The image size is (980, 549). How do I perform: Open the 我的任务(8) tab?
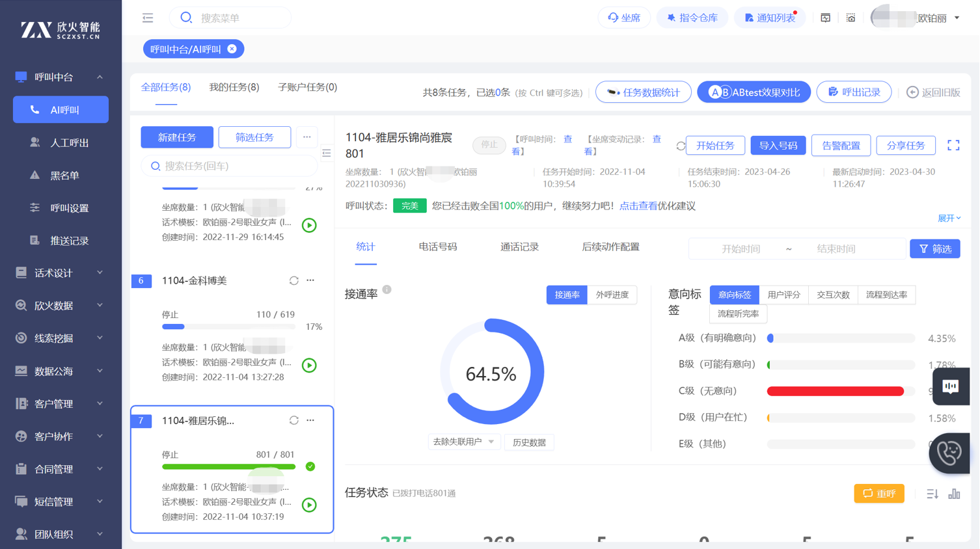pos(234,87)
